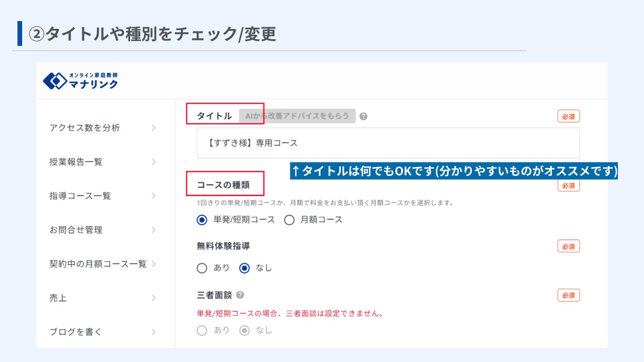644x362 pixels.
Task: Click the マナリンク logo
Action: tap(80, 81)
